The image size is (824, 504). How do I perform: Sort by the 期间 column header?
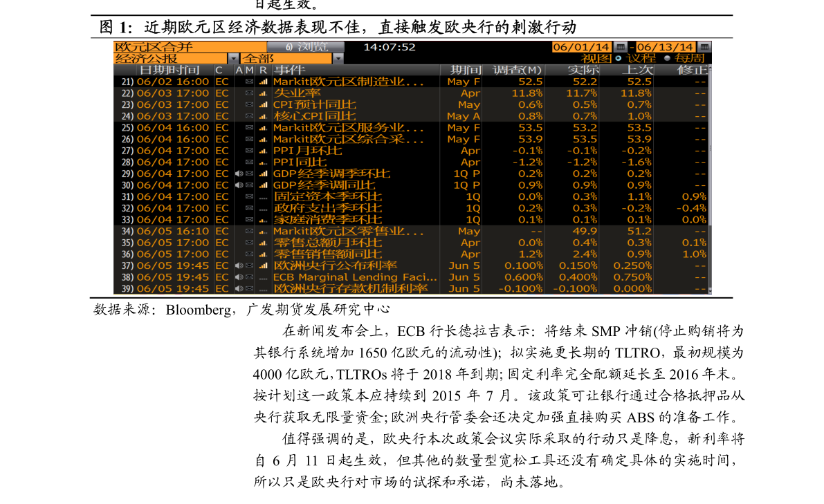(465, 71)
